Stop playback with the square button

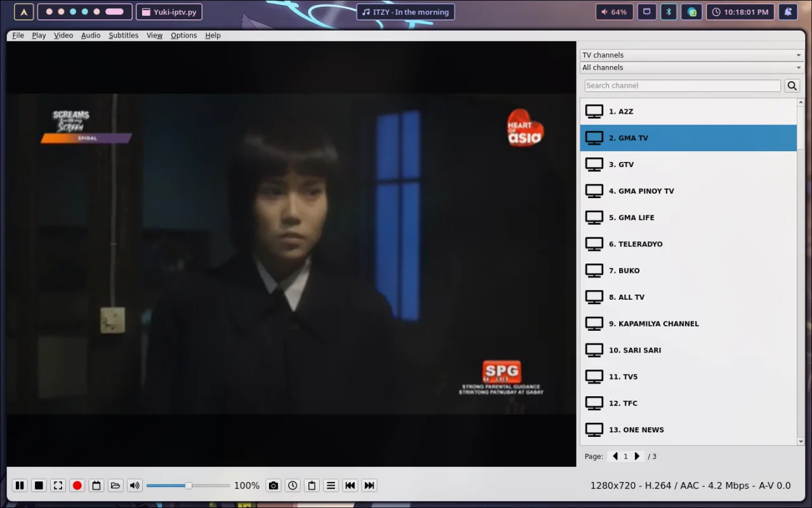(x=39, y=486)
